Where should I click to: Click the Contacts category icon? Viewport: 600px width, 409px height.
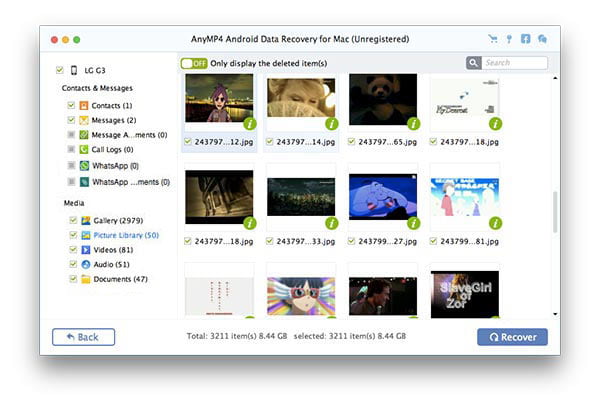click(84, 105)
